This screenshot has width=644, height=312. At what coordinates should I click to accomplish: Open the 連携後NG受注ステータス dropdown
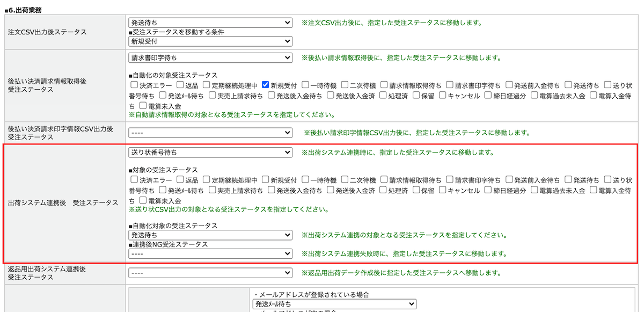pyautogui.click(x=210, y=253)
